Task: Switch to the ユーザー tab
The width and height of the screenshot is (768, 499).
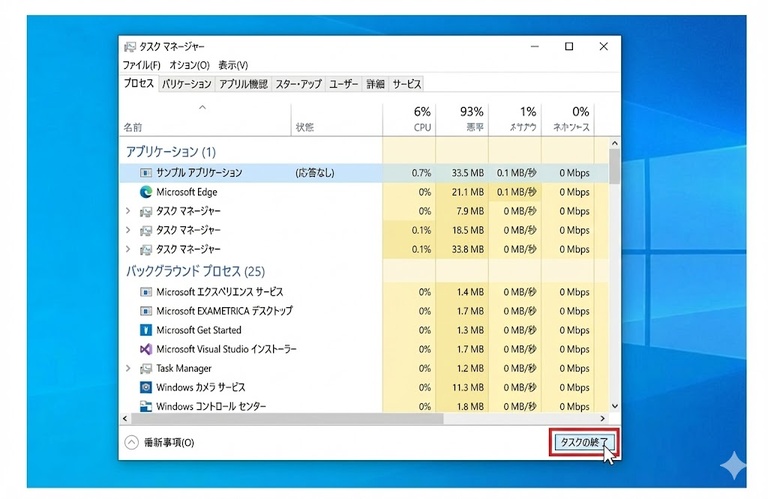Action: pyautogui.click(x=343, y=84)
